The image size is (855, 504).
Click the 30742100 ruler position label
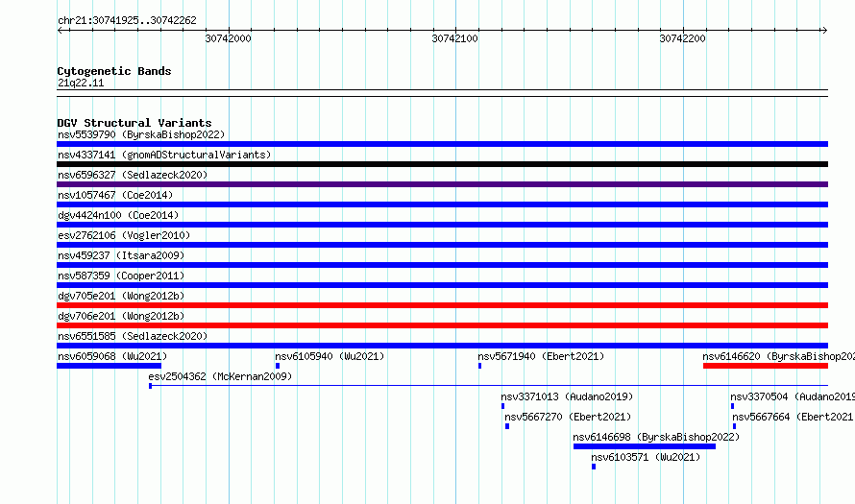[454, 38]
